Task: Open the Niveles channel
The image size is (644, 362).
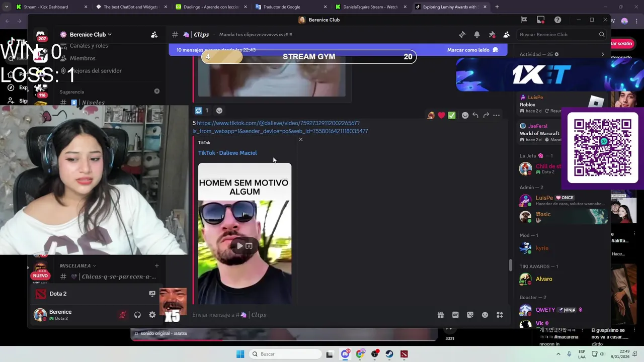Action: click(93, 103)
